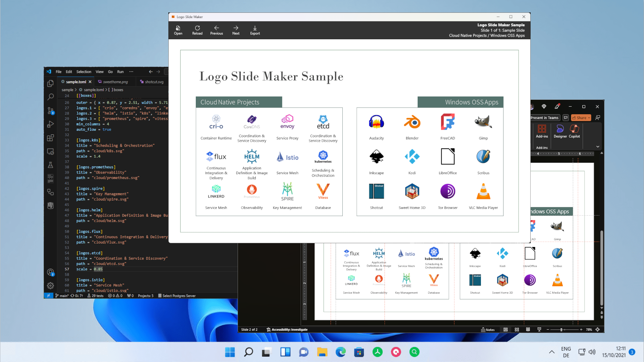Switch to sweethome.png editor tab
644x362 pixels.
[x=115, y=82]
